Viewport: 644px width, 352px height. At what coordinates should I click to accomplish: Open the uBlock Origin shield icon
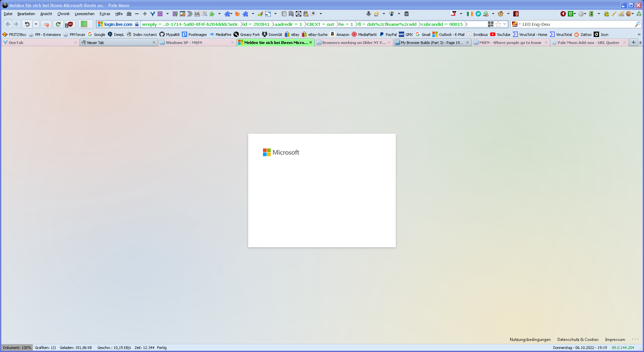coord(69,24)
